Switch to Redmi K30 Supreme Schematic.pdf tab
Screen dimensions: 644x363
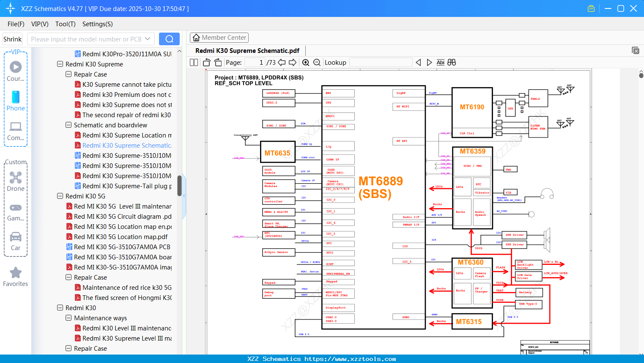point(247,50)
